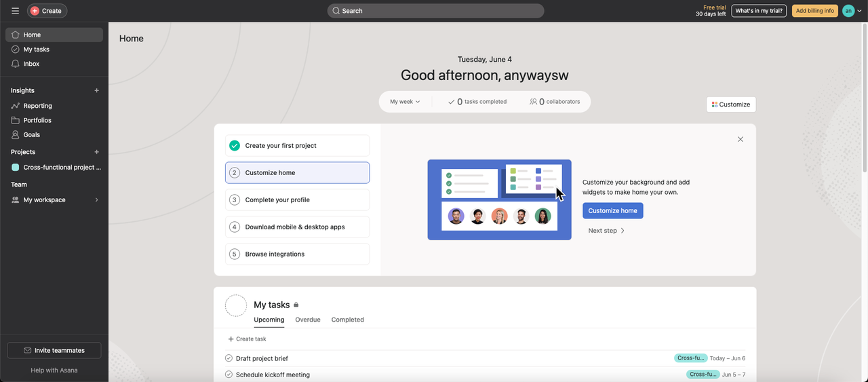Click the blue Customize home button
The height and width of the screenshot is (382, 868).
[613, 211]
